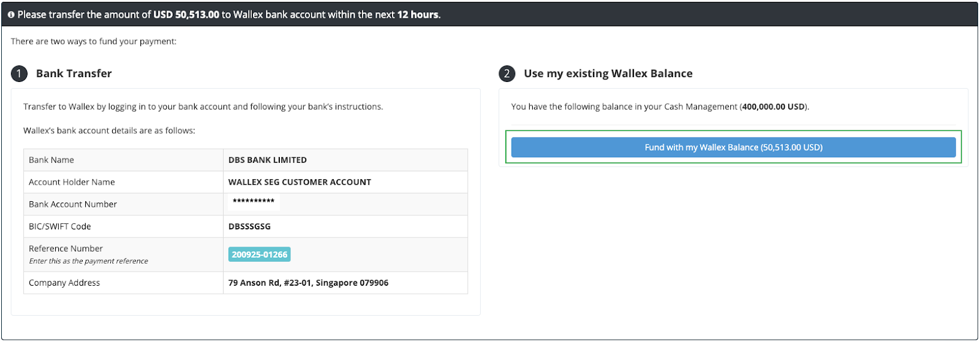Click the step 1 circle badge
Viewport: 980px width, 342px height.
(19, 74)
